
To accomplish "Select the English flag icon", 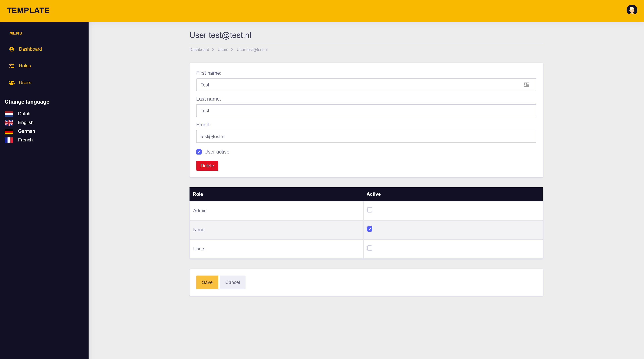I will click(9, 123).
